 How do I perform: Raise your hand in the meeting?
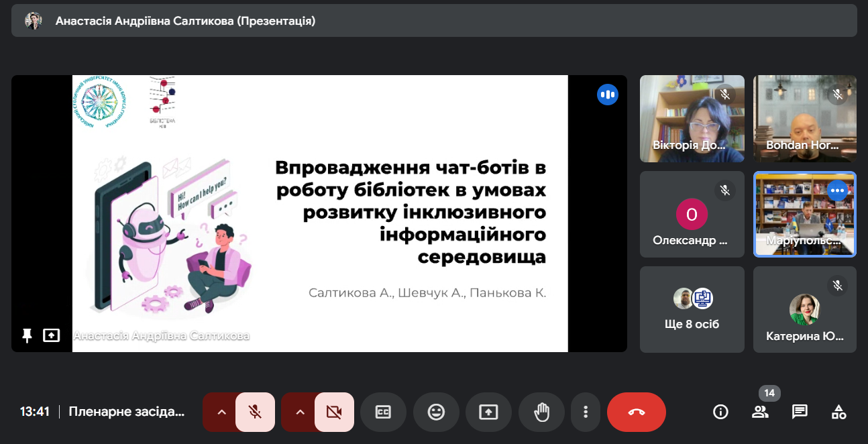(x=541, y=412)
